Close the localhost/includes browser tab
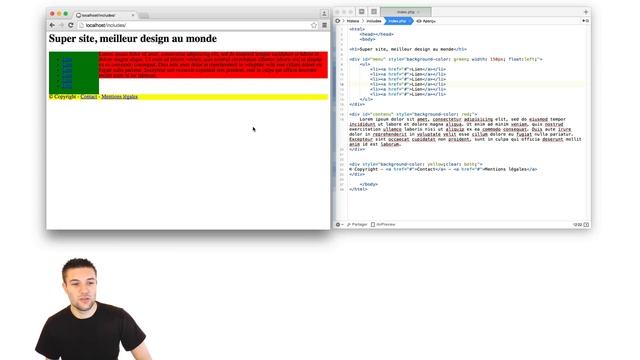The width and height of the screenshot is (640, 360). [133, 15]
